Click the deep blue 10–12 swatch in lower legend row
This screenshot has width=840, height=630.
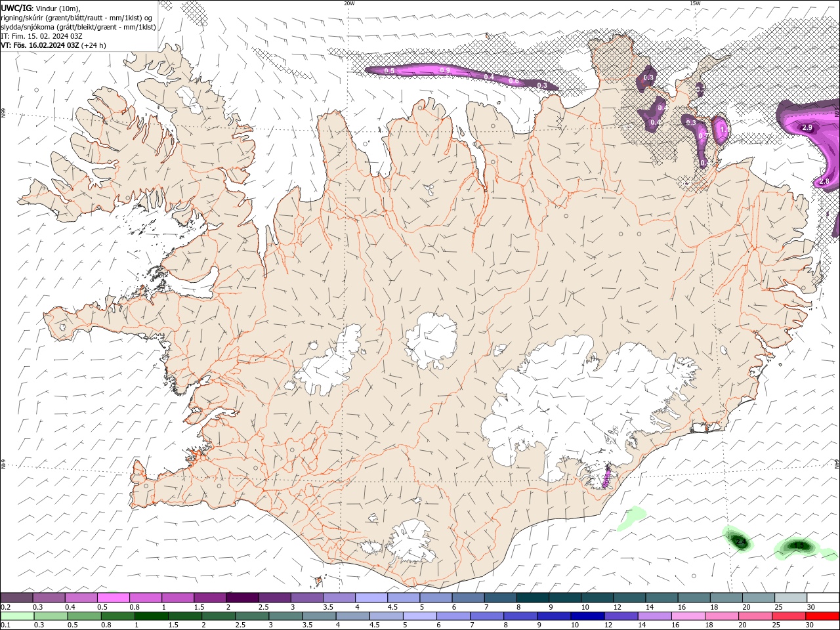[x=587, y=616]
